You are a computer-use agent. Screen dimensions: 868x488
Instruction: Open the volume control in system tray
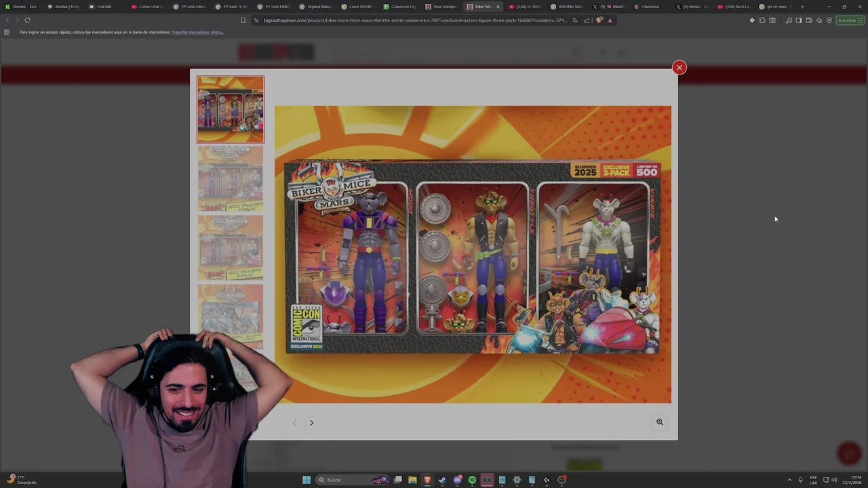(x=834, y=480)
